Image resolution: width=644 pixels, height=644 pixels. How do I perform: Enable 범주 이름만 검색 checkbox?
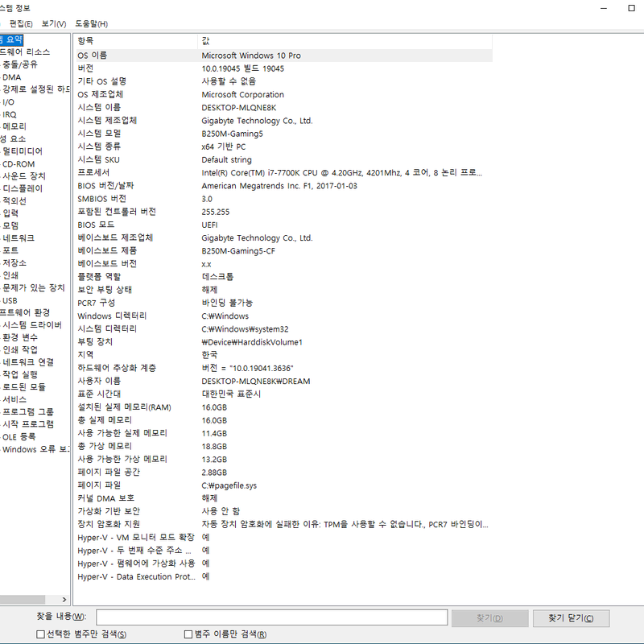pos(188,634)
